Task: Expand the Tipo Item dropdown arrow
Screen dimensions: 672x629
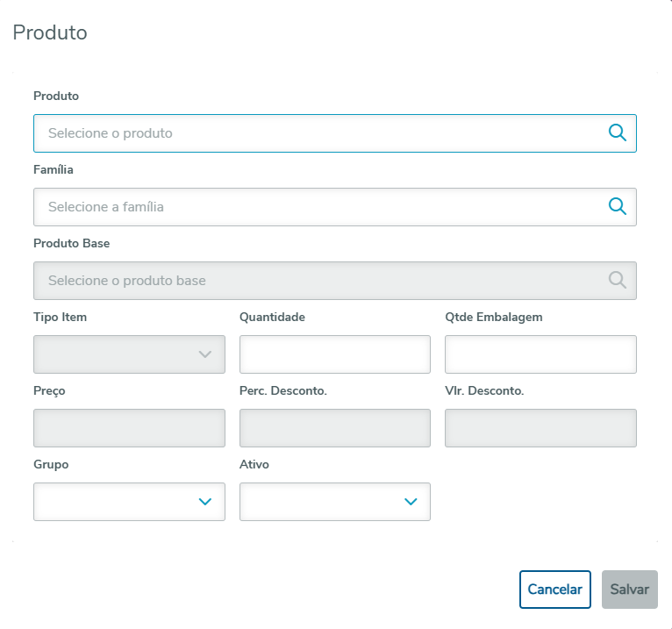Action: (205, 354)
